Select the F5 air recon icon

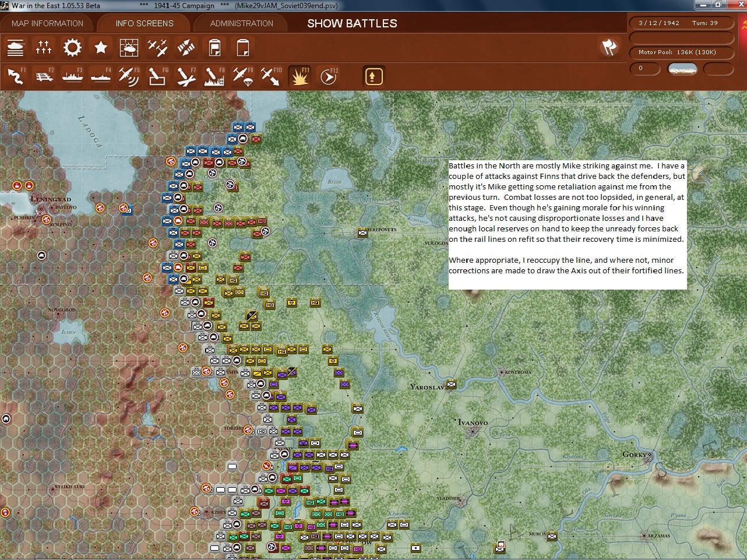(x=129, y=76)
